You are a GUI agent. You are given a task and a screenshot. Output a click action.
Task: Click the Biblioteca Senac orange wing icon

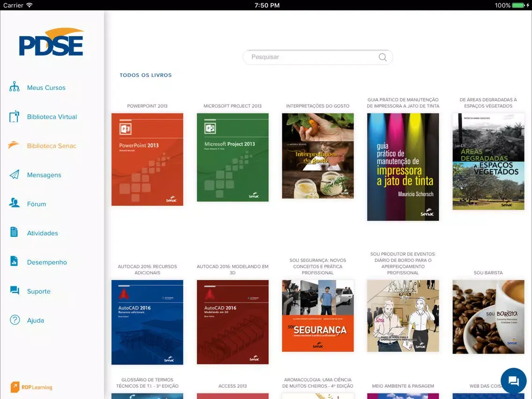click(x=14, y=145)
